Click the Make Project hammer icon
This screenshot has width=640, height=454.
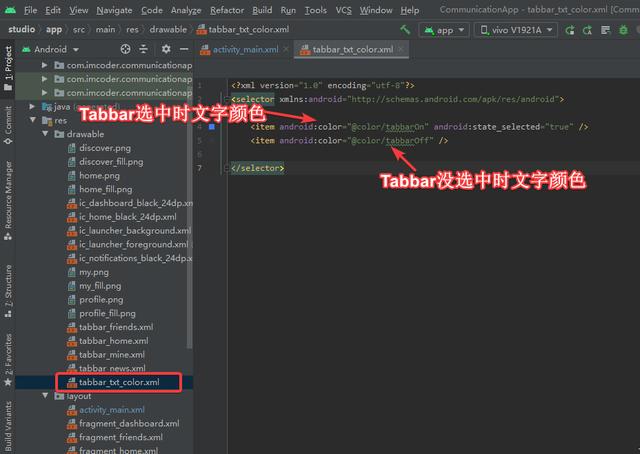(x=405, y=29)
